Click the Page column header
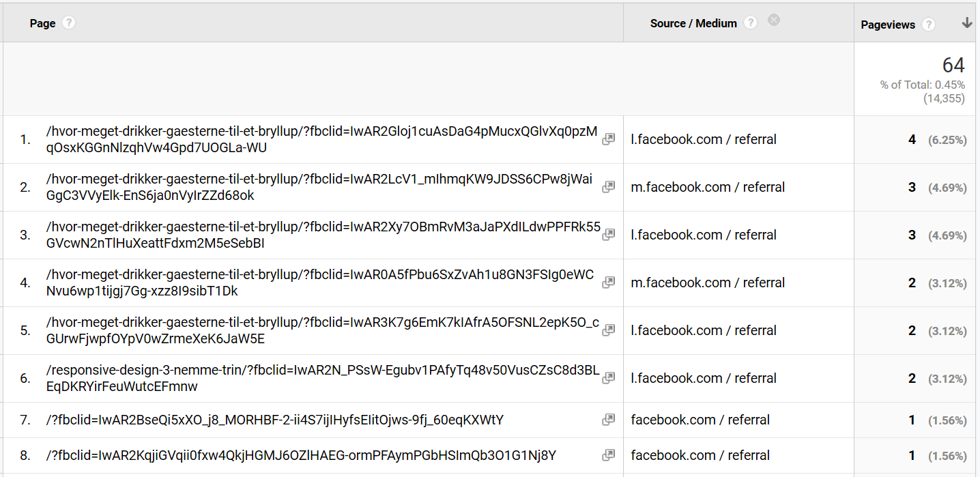The width and height of the screenshot is (980, 477). [x=42, y=23]
